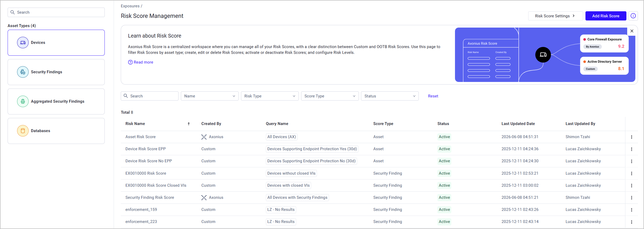The height and width of the screenshot is (229, 644).
Task: Focus the risk score table search field
Action: pyautogui.click(x=150, y=96)
